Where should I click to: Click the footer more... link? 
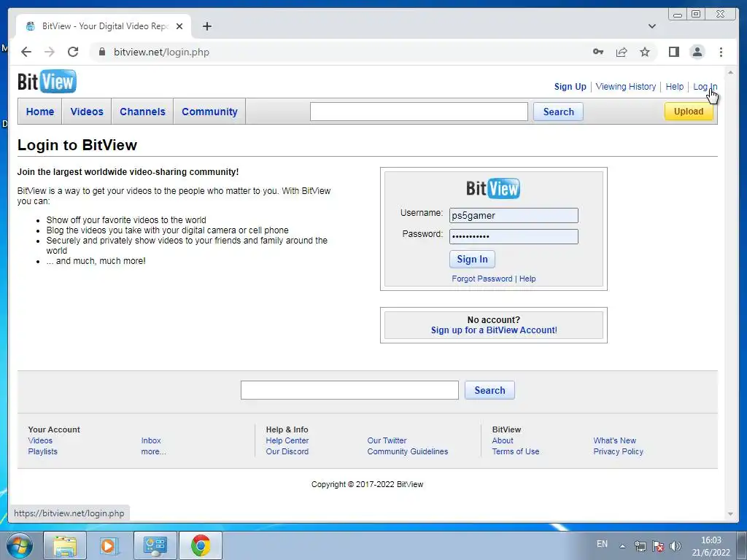click(x=153, y=451)
